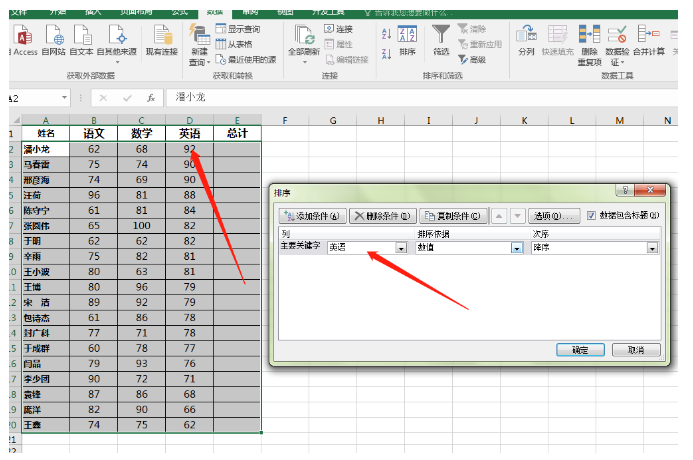
Task: Select column G header
Action: (333, 120)
